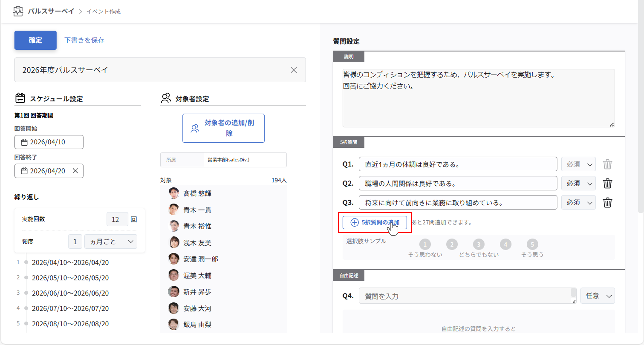Click the pulse survey logo icon
This screenshot has height=345, width=644.
click(18, 11)
